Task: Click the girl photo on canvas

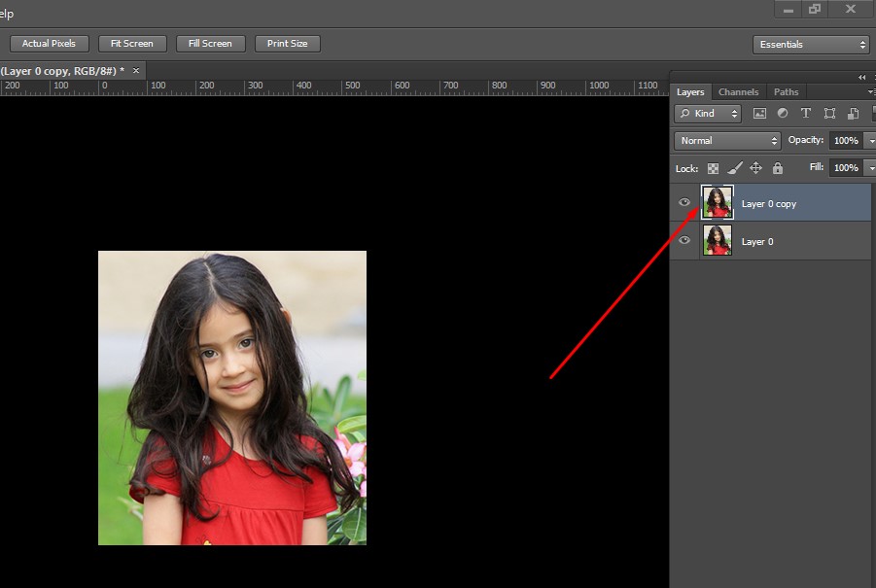Action: [x=232, y=398]
